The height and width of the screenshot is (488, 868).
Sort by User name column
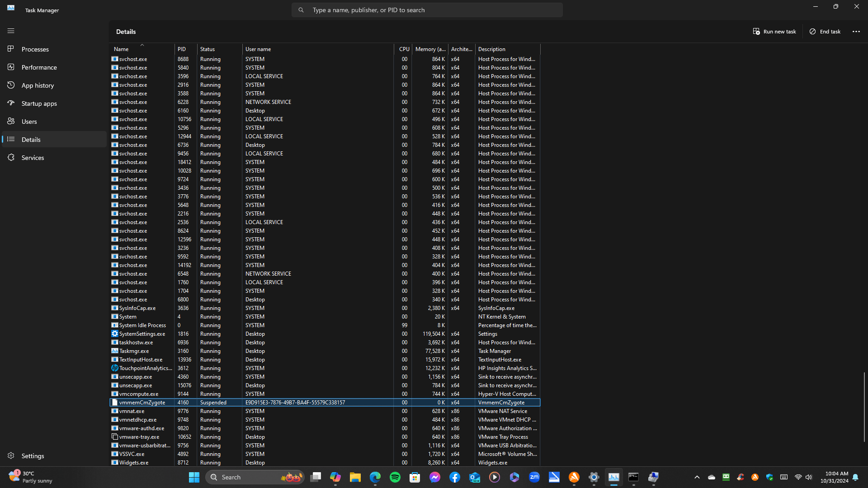coord(318,49)
